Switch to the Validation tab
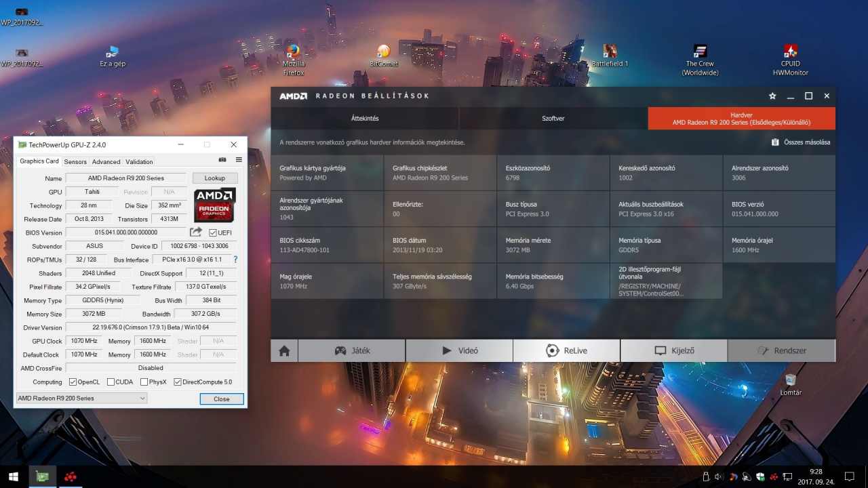This screenshot has width=868, height=488. pos(139,162)
